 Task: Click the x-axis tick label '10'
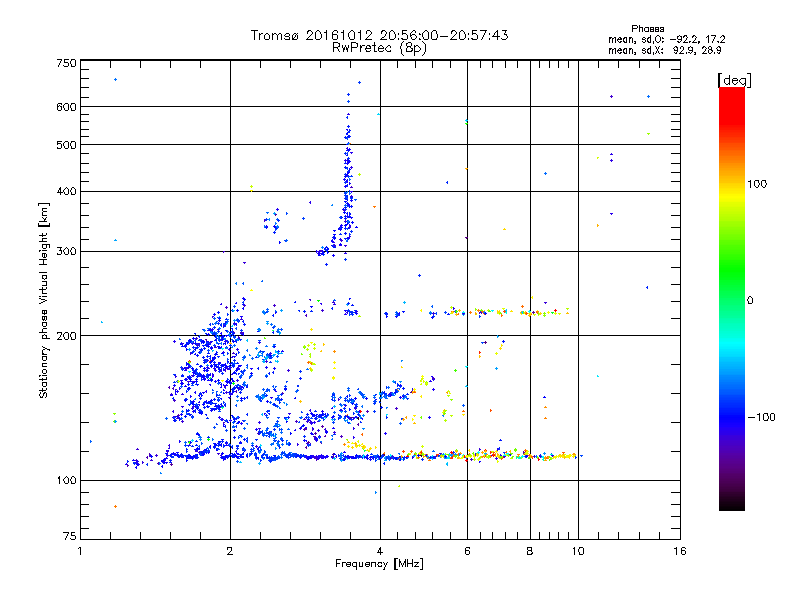pyautogui.click(x=578, y=551)
